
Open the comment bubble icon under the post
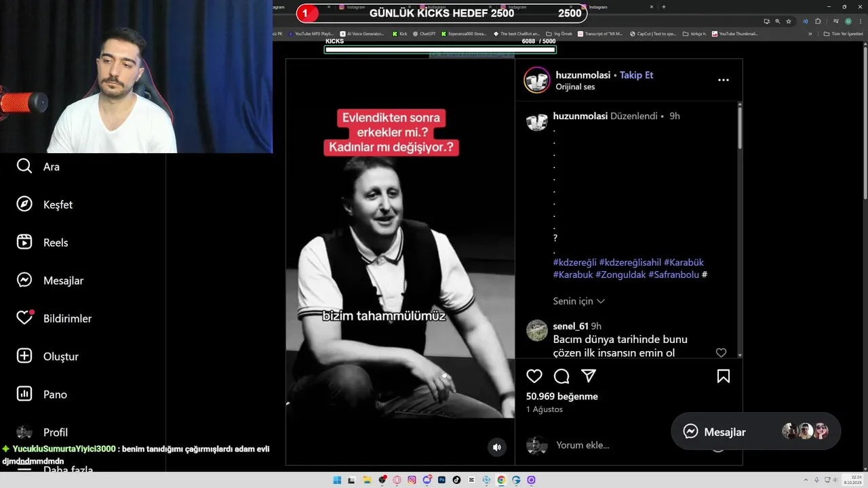tap(561, 376)
